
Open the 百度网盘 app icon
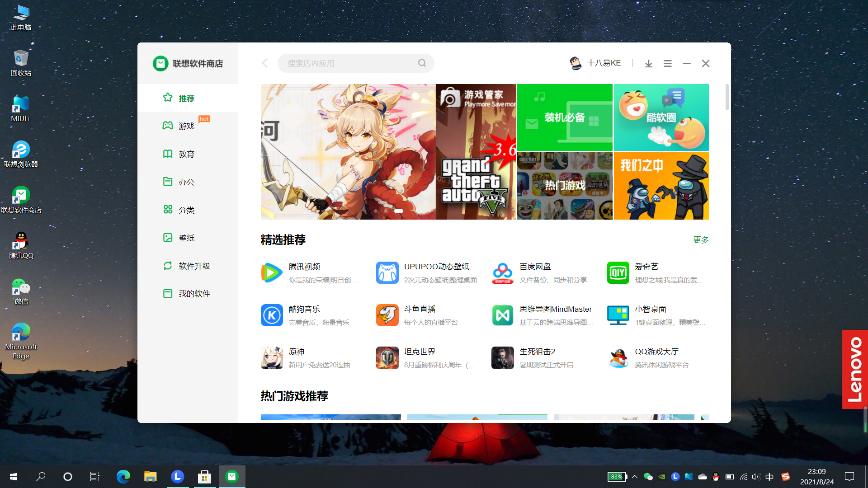(502, 273)
